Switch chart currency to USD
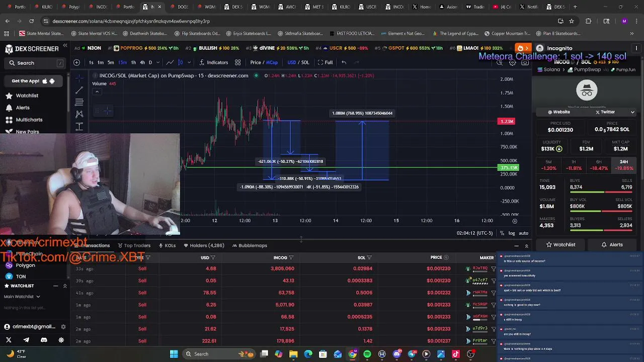Viewport: 644px width, 362px height. point(291,62)
